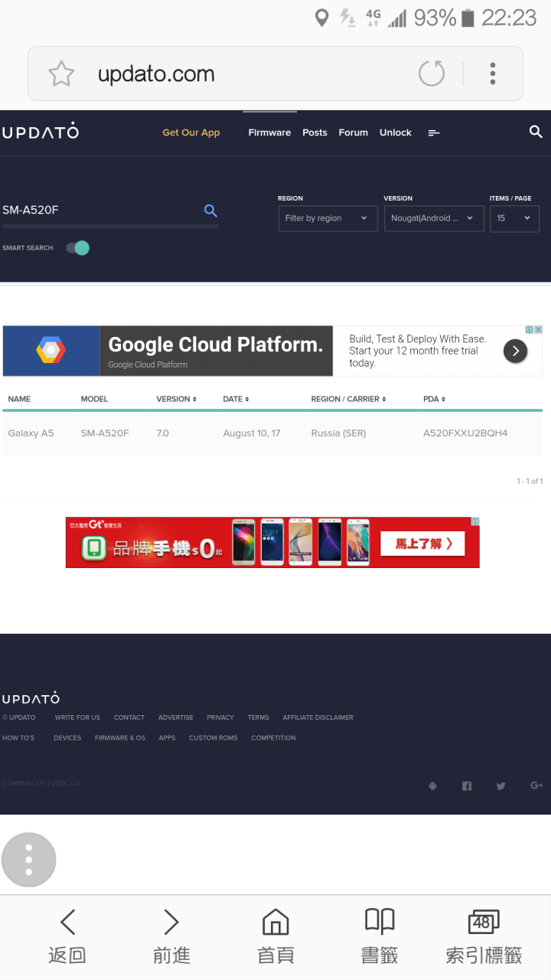Click footer Android icon

[432, 786]
